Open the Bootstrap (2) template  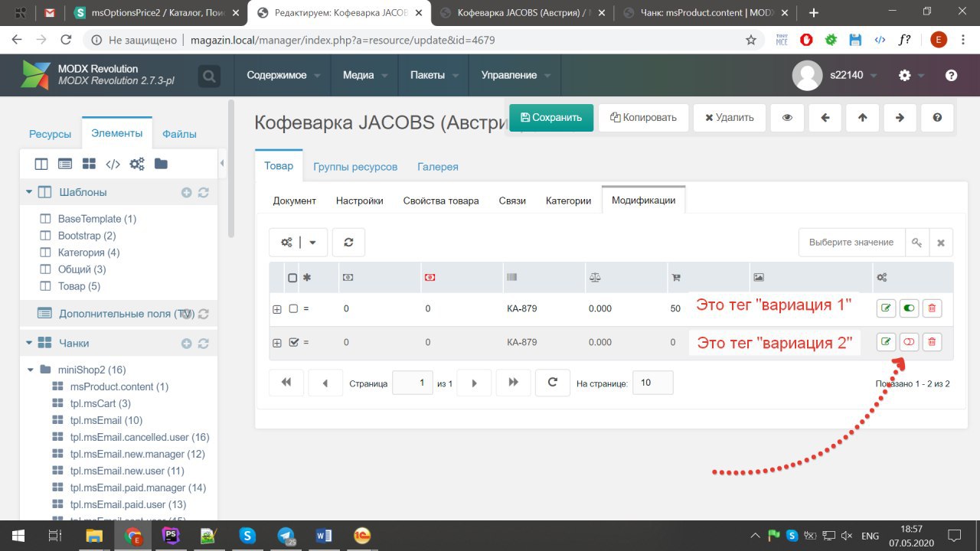point(87,236)
